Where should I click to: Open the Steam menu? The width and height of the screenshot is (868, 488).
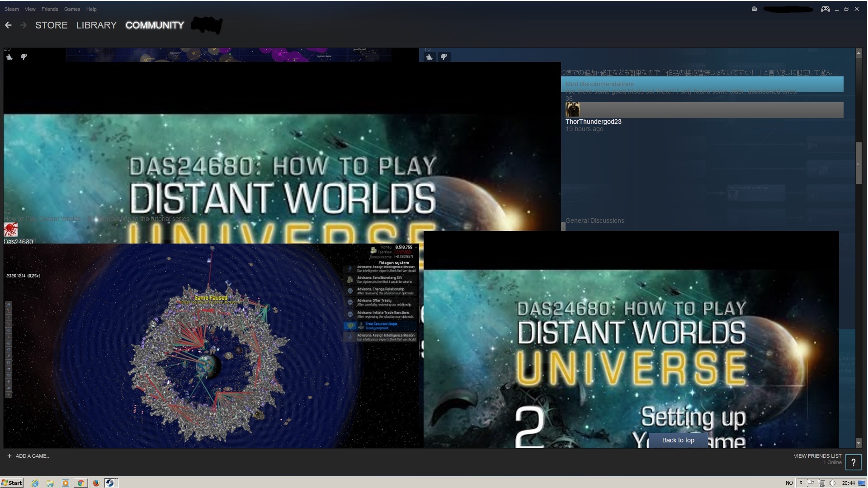12,9
